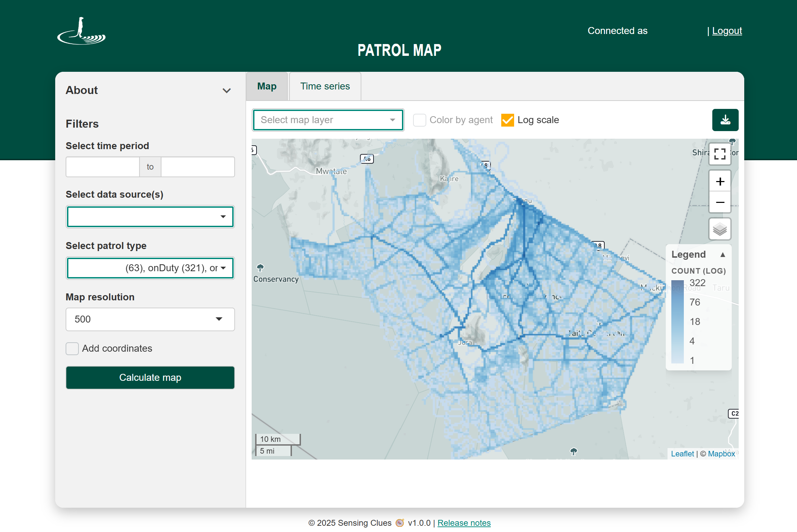Image resolution: width=797 pixels, height=532 pixels.
Task: Open the Leaflet attribution link
Action: [x=682, y=454]
